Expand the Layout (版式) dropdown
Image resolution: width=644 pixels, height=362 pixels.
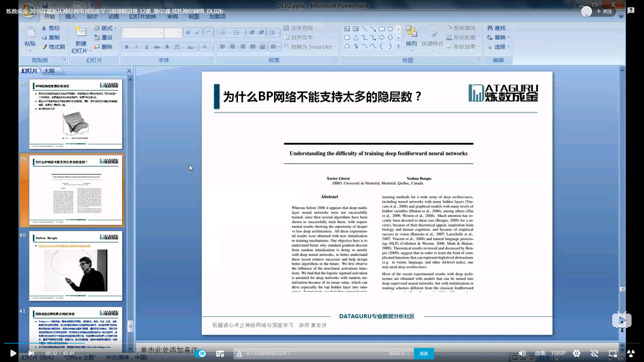click(105, 28)
